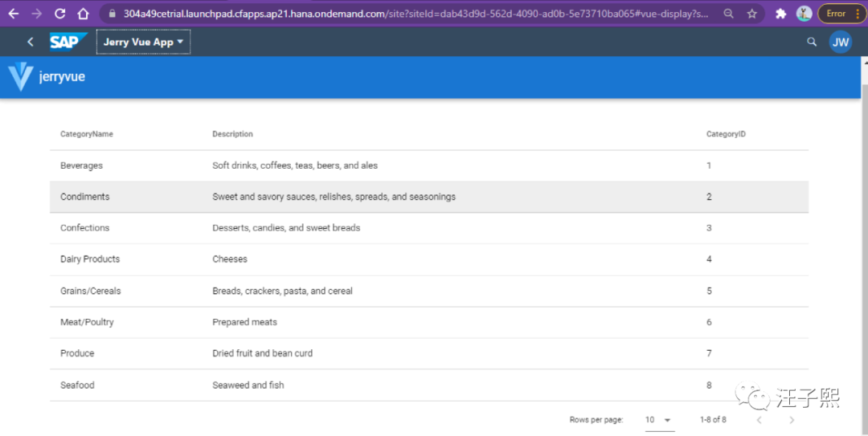Select the Seafood cell
The height and width of the screenshot is (436, 868).
click(77, 385)
